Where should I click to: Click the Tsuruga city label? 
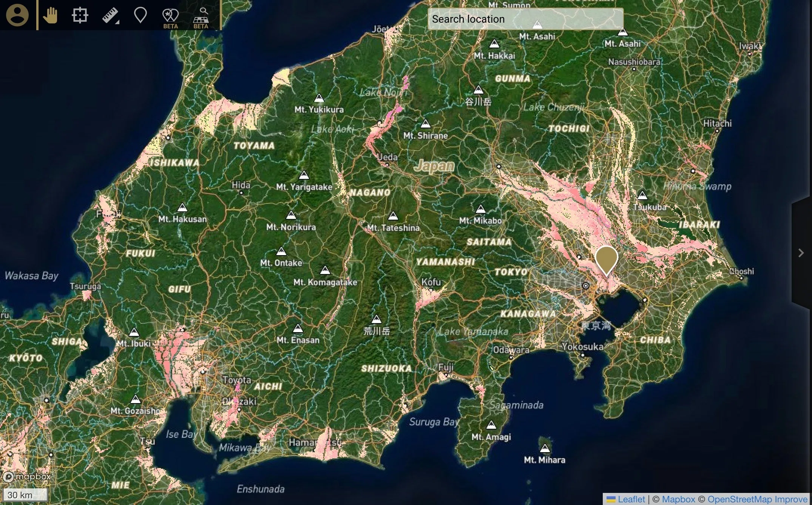click(x=85, y=286)
